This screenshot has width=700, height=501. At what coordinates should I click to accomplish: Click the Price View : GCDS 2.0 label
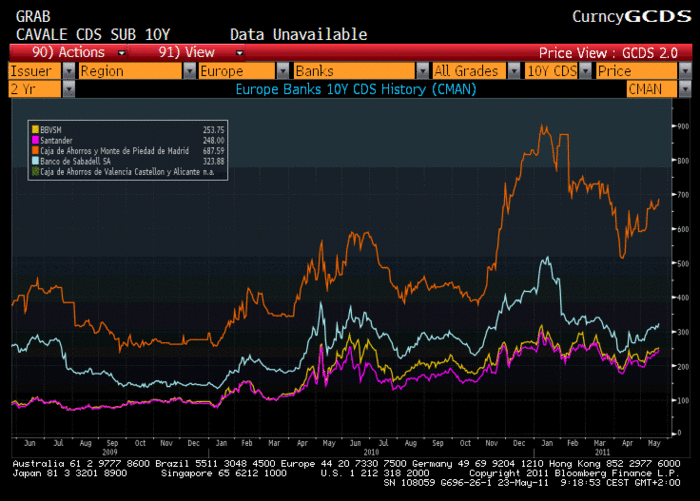608,53
